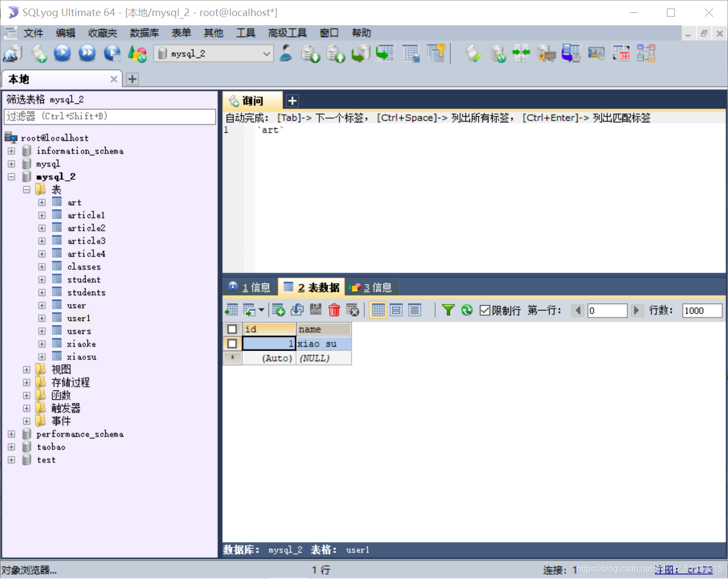Switch to grid view mode icon
728x579 pixels.
[x=378, y=310]
